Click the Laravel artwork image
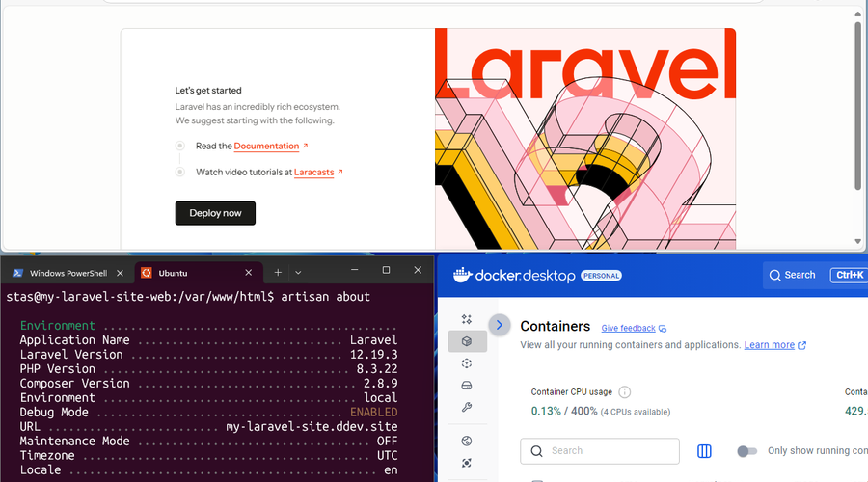 585,139
